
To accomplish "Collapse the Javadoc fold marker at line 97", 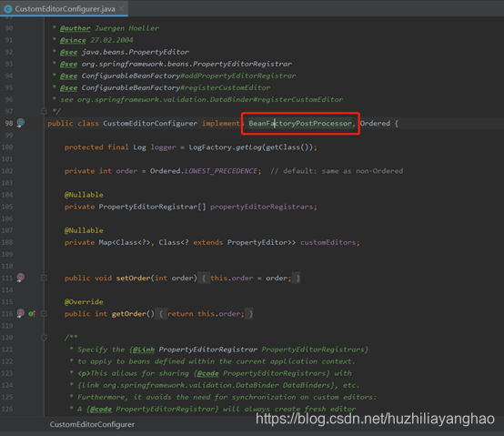I will click(44, 111).
